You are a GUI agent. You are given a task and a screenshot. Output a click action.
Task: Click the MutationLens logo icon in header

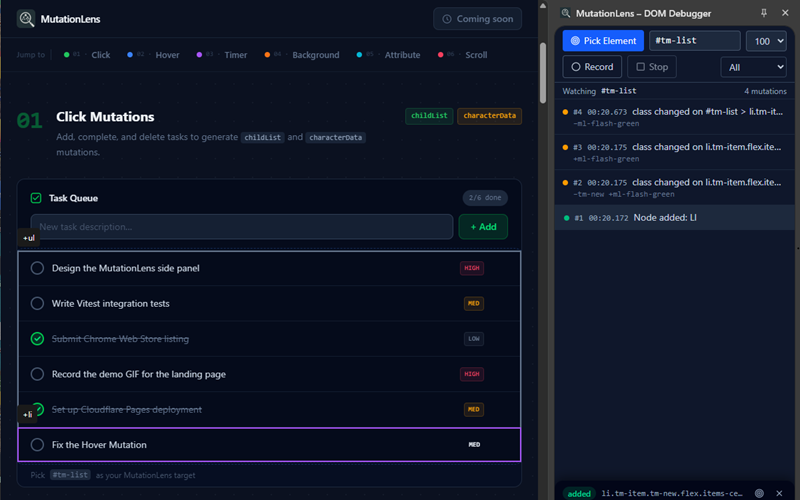26,19
